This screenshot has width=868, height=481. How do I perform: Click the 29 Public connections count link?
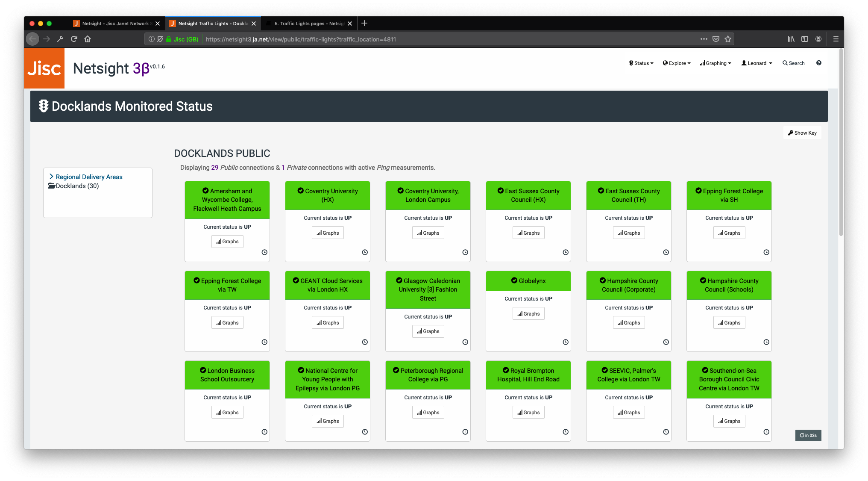click(x=214, y=168)
